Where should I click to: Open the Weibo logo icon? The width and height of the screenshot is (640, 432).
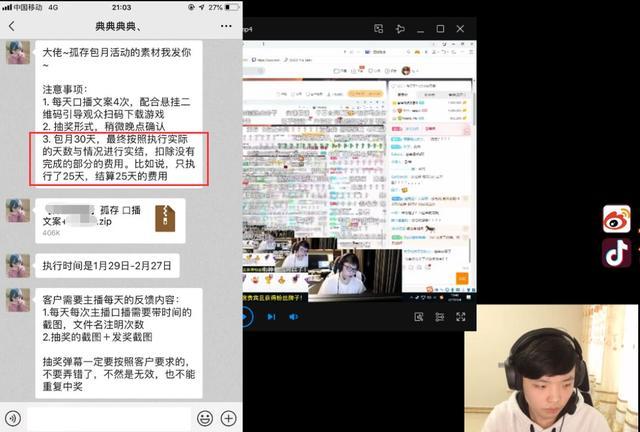coord(617,219)
